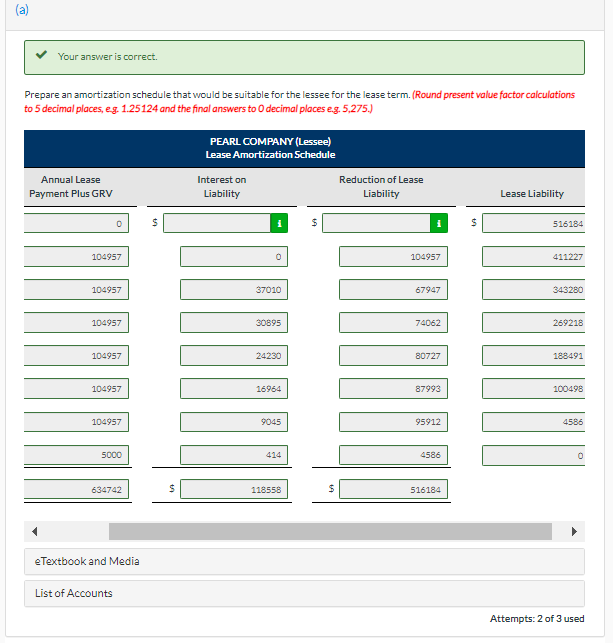This screenshot has width=613, height=643.
Task: Select the reduction field showing 80727
Action: (x=393, y=356)
